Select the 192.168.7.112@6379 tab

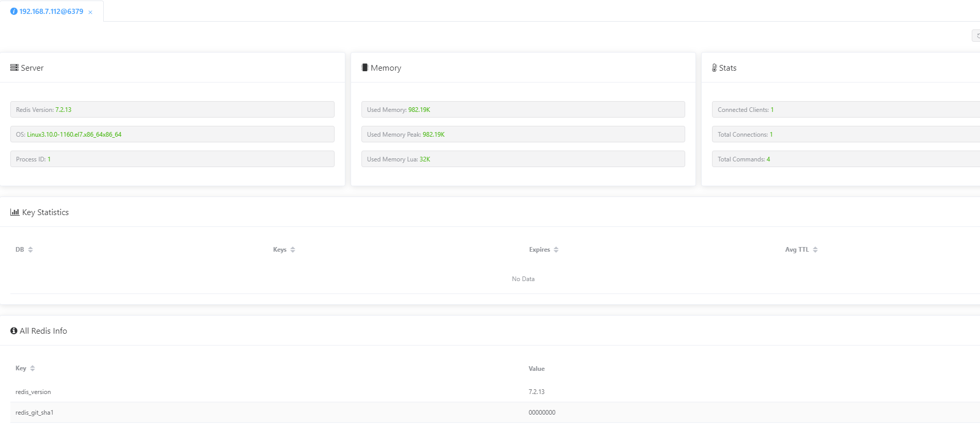pyautogui.click(x=51, y=11)
